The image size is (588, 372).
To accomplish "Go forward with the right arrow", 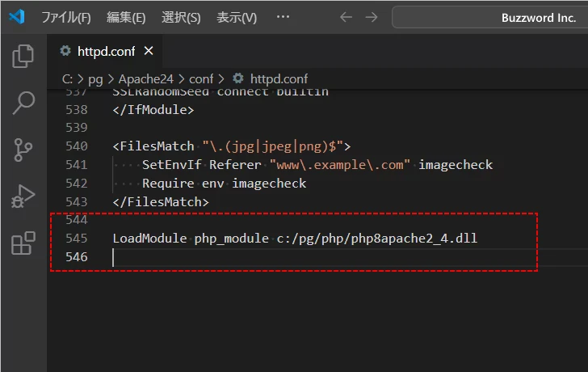I will [x=372, y=17].
